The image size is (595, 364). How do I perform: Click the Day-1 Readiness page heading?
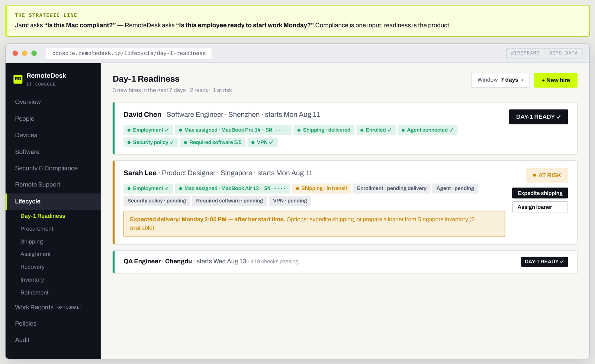tap(146, 79)
